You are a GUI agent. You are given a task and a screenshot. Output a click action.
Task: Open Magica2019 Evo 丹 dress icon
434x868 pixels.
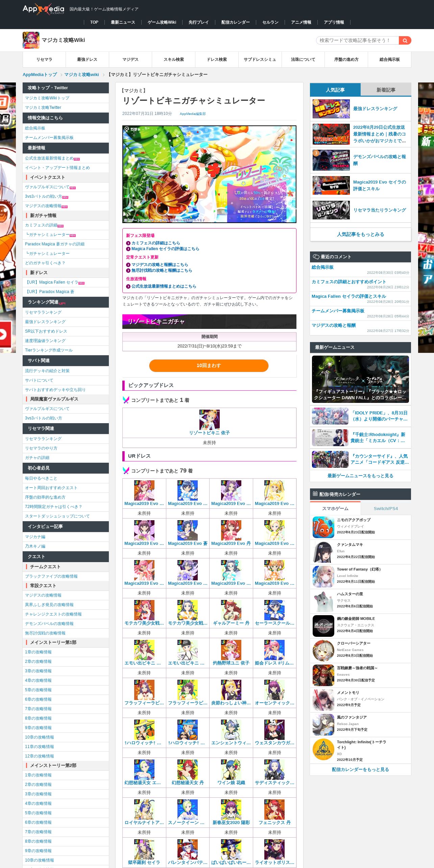tap(231, 530)
